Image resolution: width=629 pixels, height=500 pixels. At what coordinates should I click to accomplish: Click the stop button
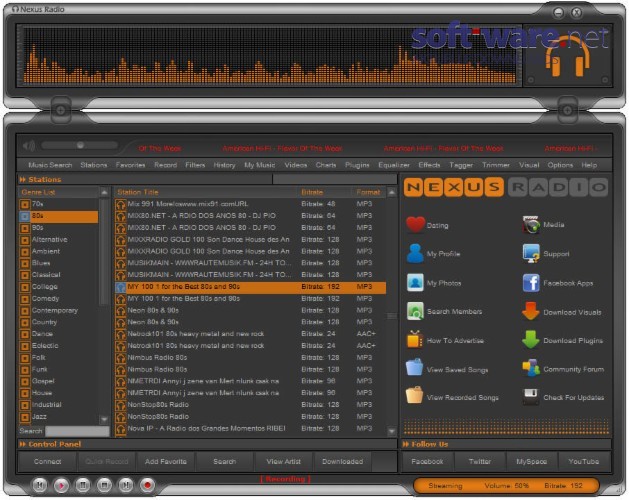click(104, 485)
